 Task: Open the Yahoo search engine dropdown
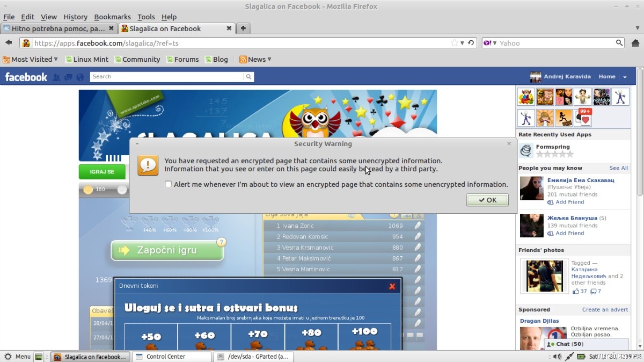489,43
